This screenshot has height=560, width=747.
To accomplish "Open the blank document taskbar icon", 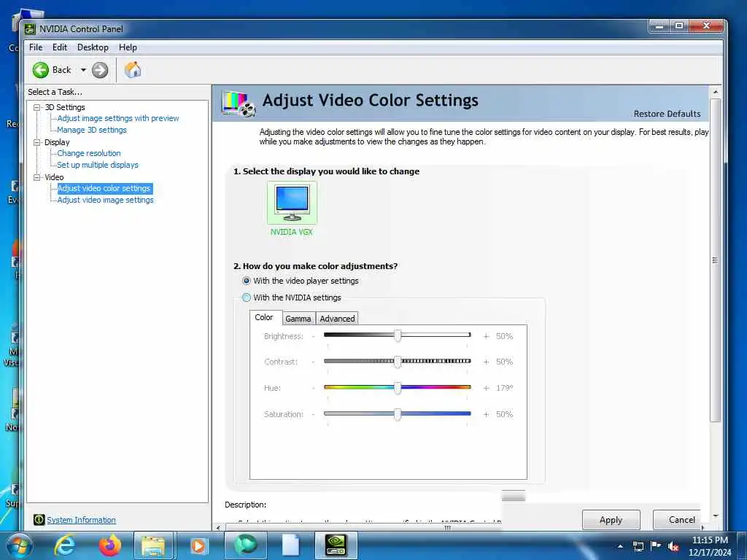I will [x=290, y=545].
